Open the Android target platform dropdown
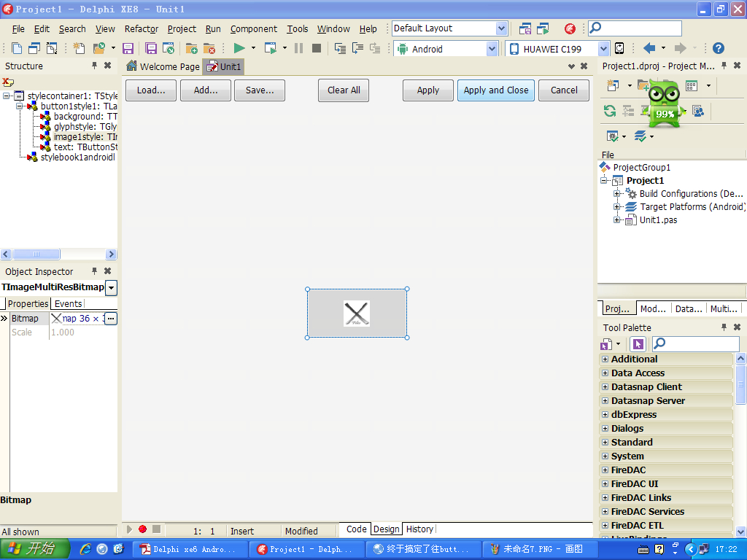 coord(492,49)
